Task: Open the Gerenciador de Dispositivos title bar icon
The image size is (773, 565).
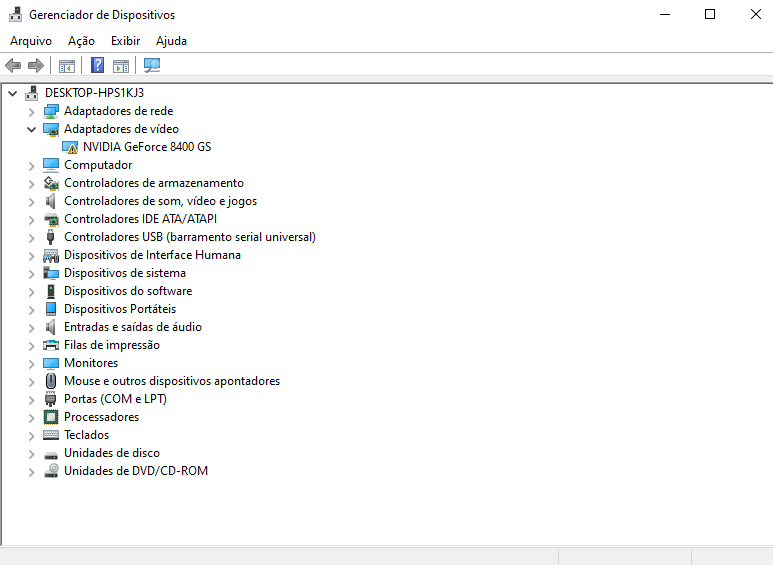Action: tap(16, 14)
